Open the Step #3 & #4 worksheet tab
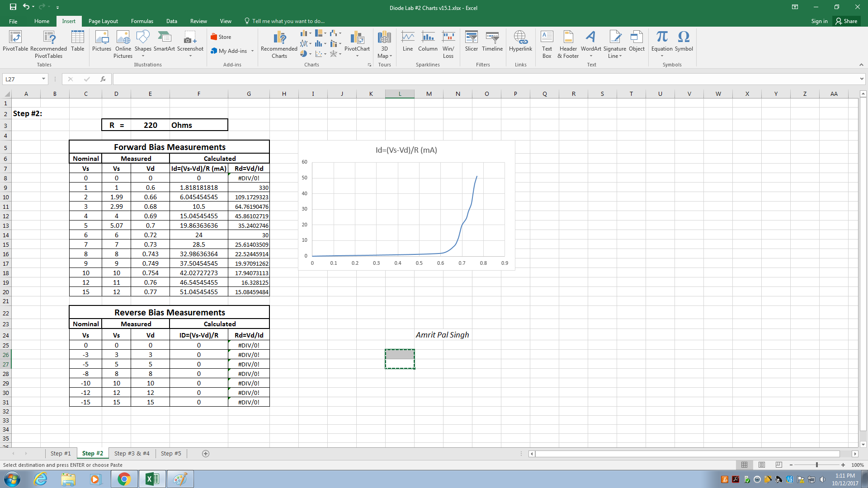868x488 pixels. point(132,454)
